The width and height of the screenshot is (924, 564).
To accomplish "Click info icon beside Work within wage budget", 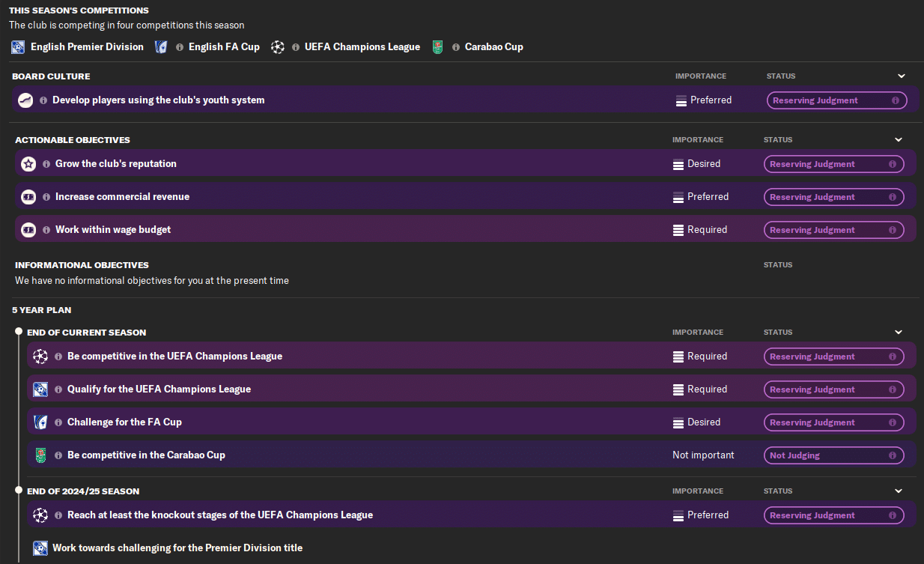I will (46, 230).
